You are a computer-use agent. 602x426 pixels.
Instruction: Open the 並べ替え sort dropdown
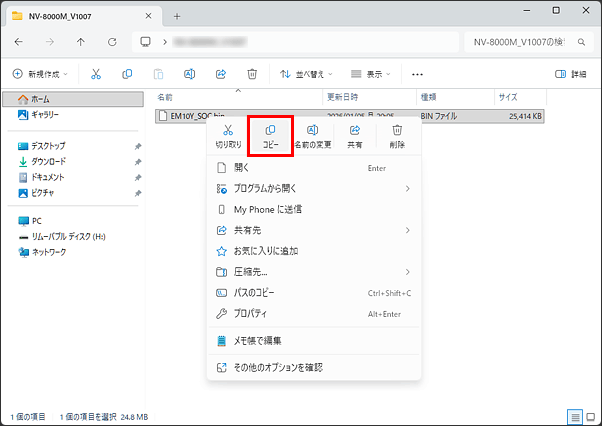click(x=306, y=74)
